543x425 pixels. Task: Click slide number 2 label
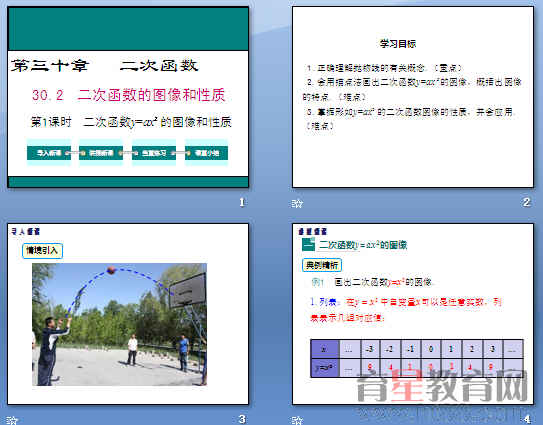(x=527, y=202)
